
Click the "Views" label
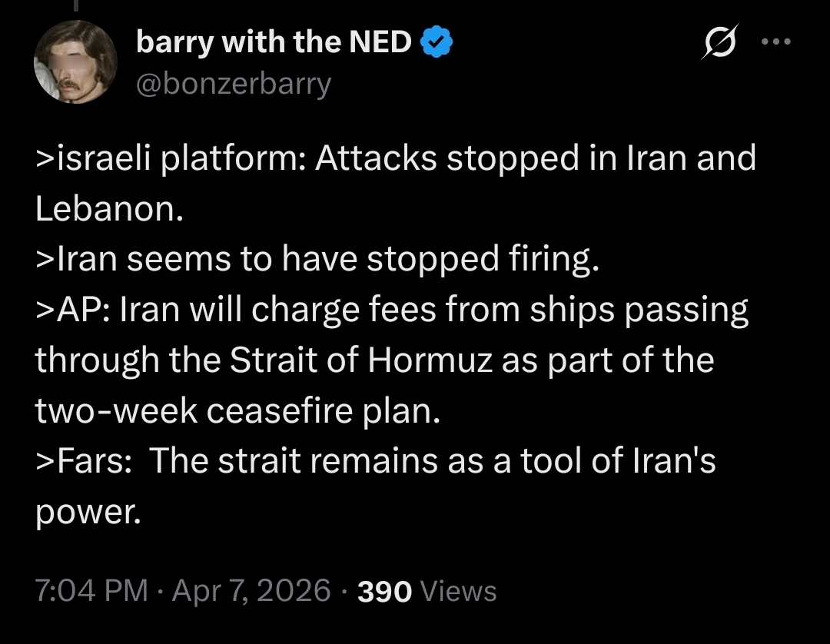coord(458,591)
